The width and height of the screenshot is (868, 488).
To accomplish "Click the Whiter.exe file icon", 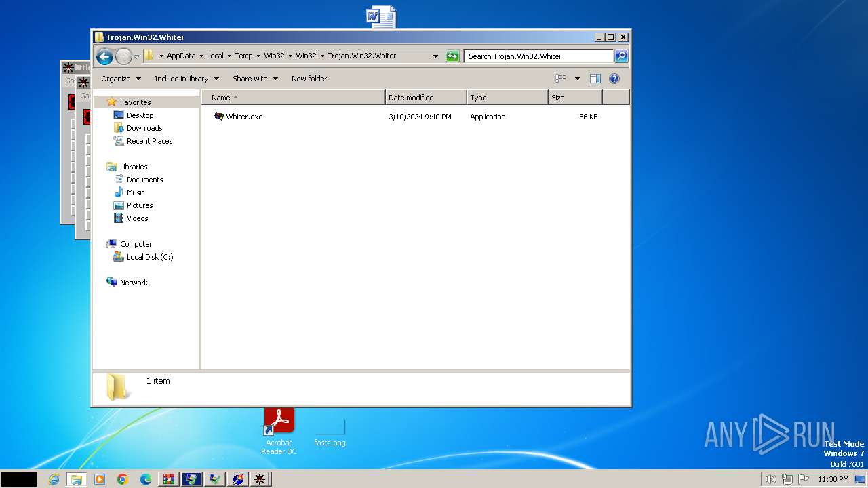I will (218, 116).
